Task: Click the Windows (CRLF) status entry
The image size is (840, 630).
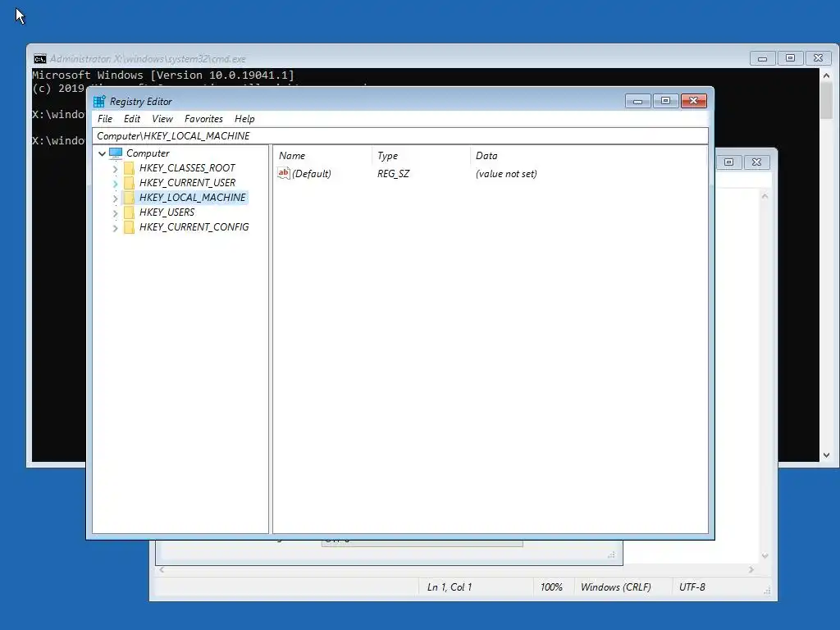Action: click(x=615, y=587)
